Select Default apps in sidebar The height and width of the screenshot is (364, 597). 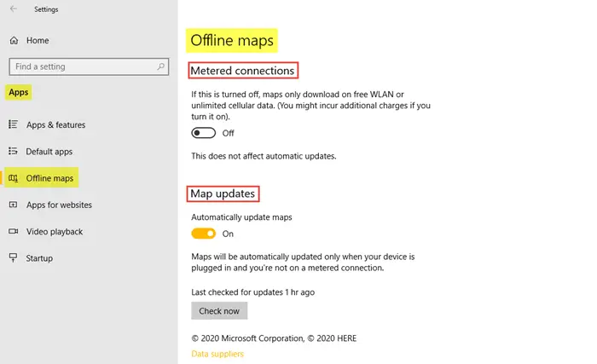point(49,152)
